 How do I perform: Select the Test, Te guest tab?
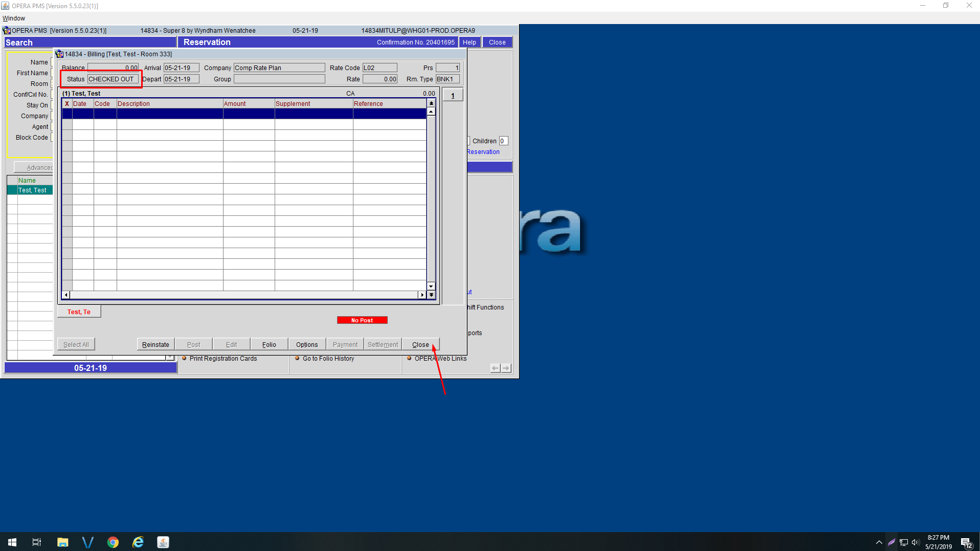tap(79, 312)
